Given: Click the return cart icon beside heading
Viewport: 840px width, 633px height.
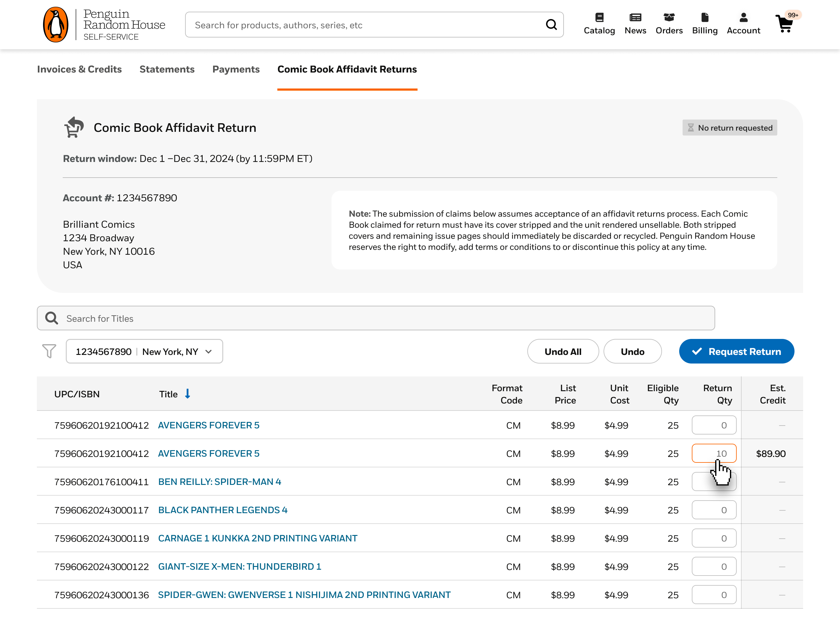Looking at the screenshot, I should click(74, 128).
